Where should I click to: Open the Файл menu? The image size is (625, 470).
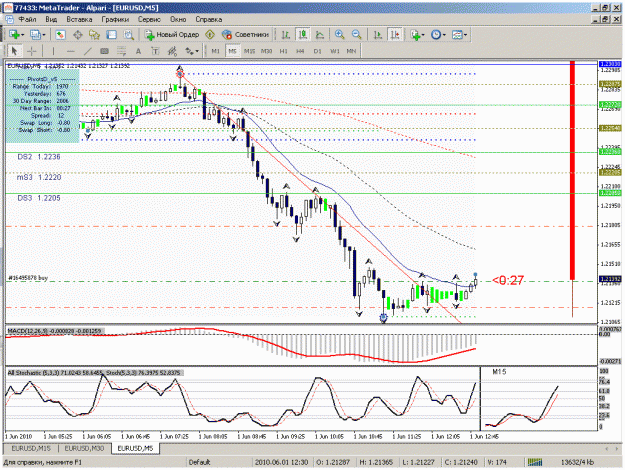[x=27, y=20]
